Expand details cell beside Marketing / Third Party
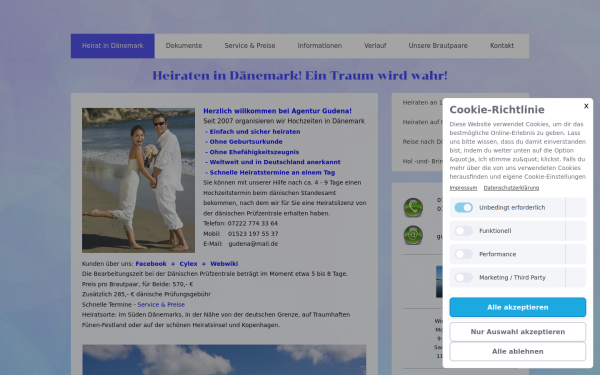Image resolution: width=600 pixels, height=375 pixels. pyautogui.click(x=576, y=277)
